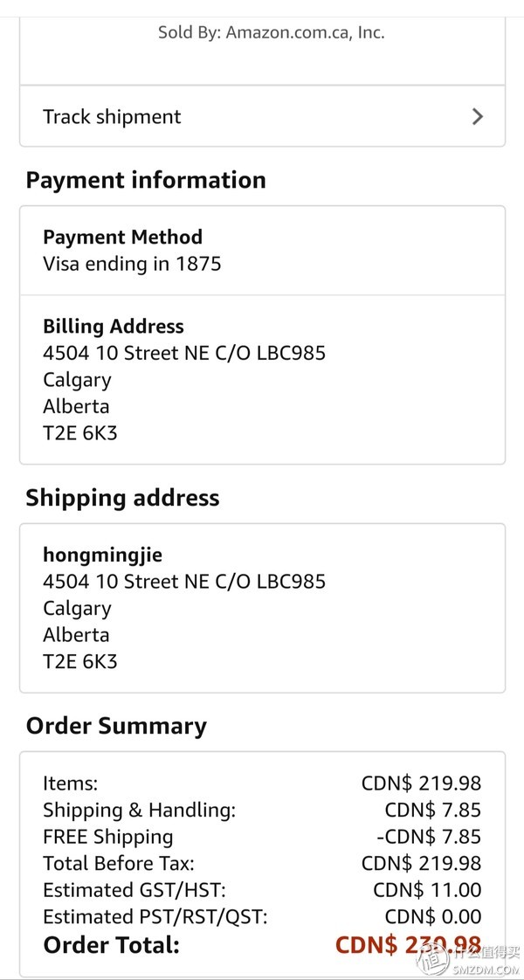Click the Shipping address heading

pos(122,498)
